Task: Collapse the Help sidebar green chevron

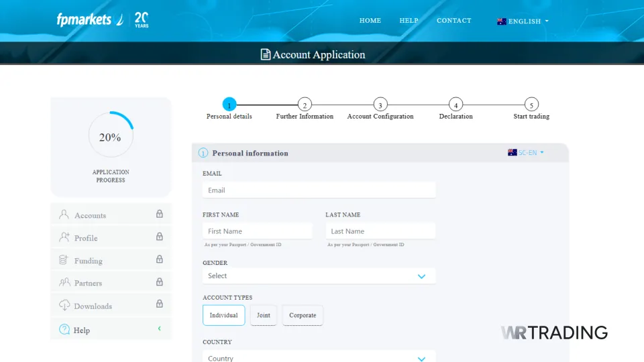Action: [x=160, y=328]
